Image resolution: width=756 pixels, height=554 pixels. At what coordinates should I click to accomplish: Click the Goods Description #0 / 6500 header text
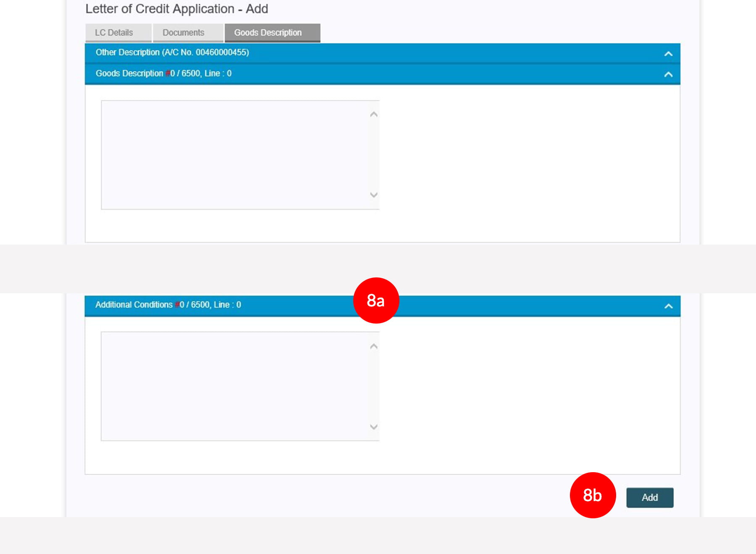tap(163, 73)
